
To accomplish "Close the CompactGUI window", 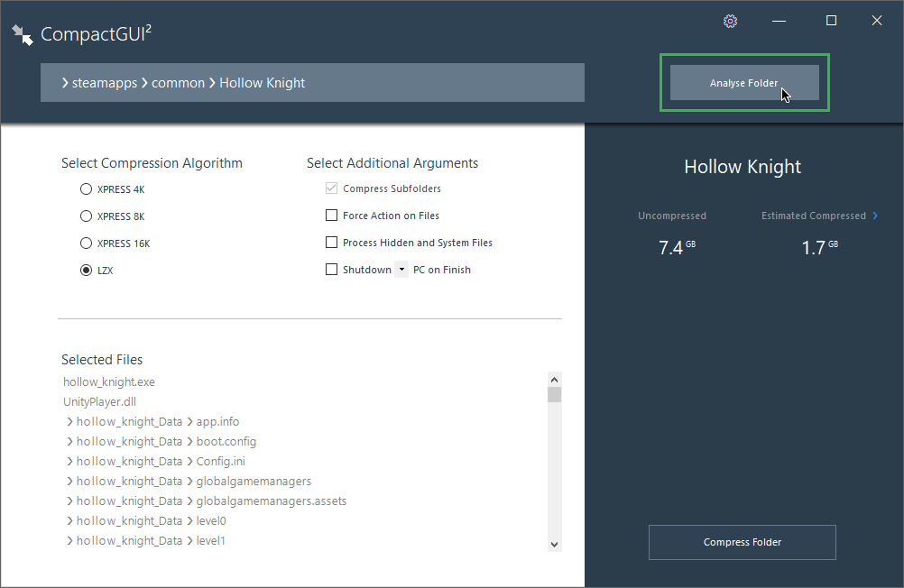I will click(877, 21).
